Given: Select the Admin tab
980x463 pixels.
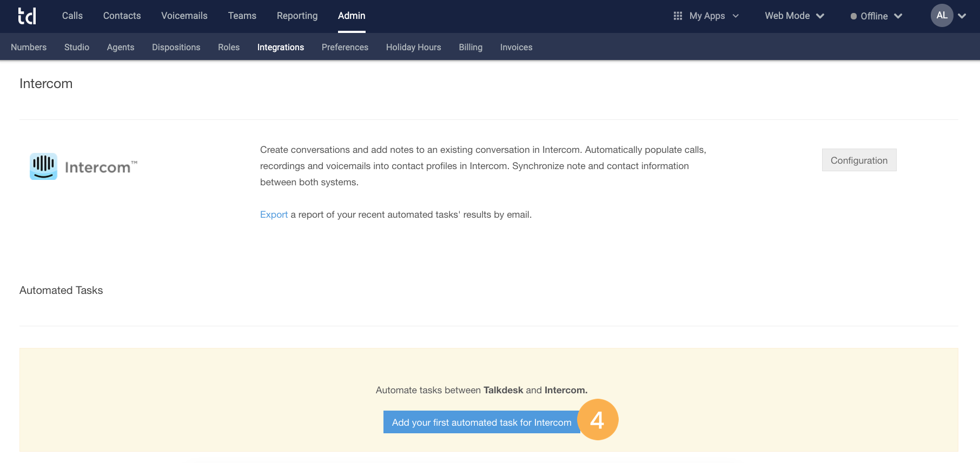Looking at the screenshot, I should coord(352,16).
